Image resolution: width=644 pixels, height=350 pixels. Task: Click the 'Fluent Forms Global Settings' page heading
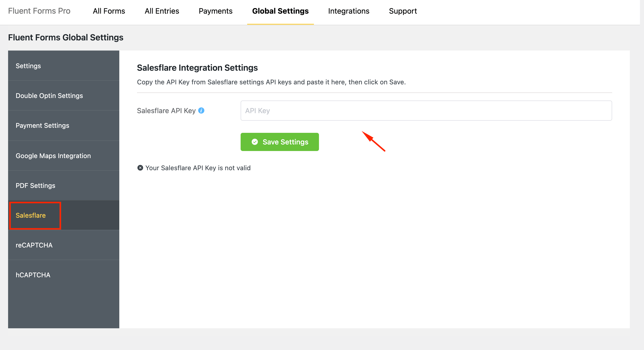point(66,37)
